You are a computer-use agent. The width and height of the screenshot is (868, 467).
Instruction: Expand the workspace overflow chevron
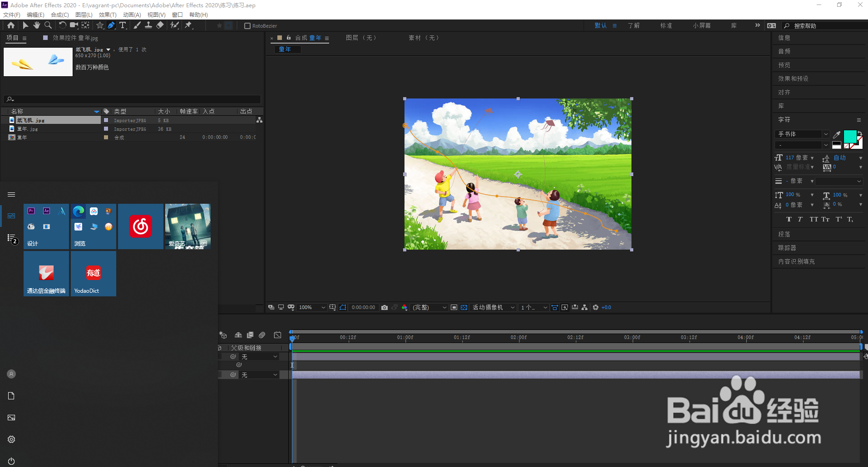pyautogui.click(x=757, y=25)
